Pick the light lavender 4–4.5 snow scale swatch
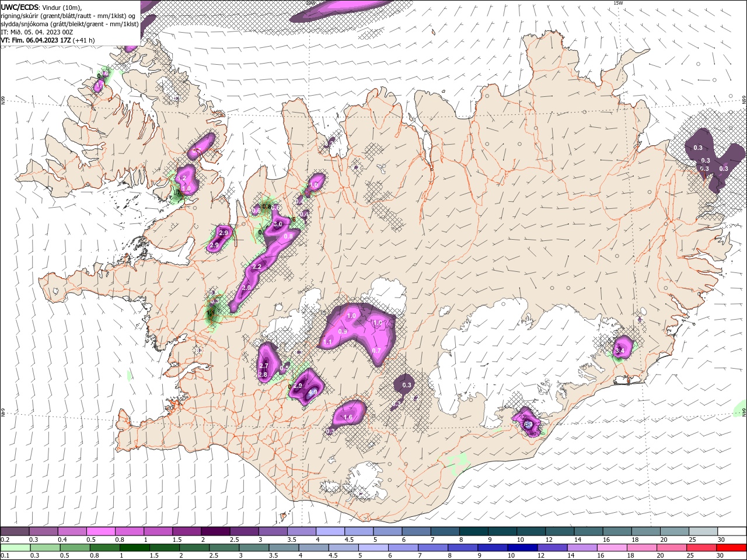747x560 pixels. pos(329,531)
